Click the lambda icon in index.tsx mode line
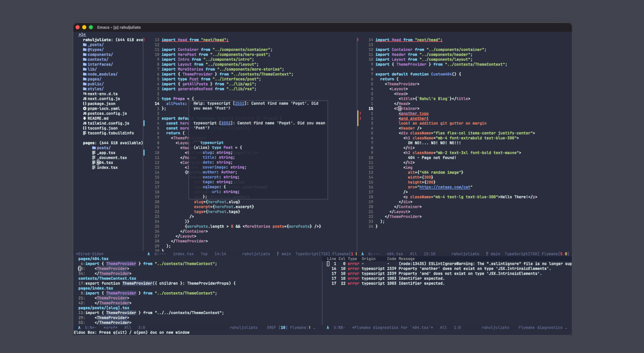 (x=149, y=254)
